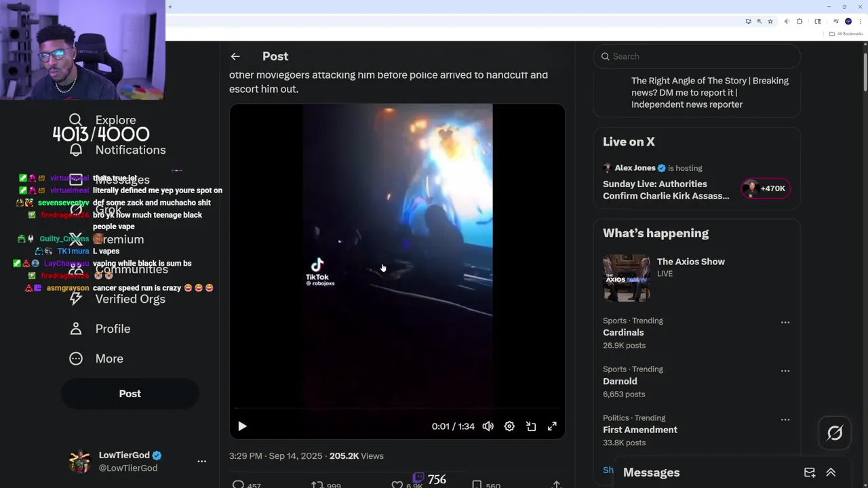Click What's happening heading
Image resolution: width=868 pixels, height=488 pixels.
[656, 233]
